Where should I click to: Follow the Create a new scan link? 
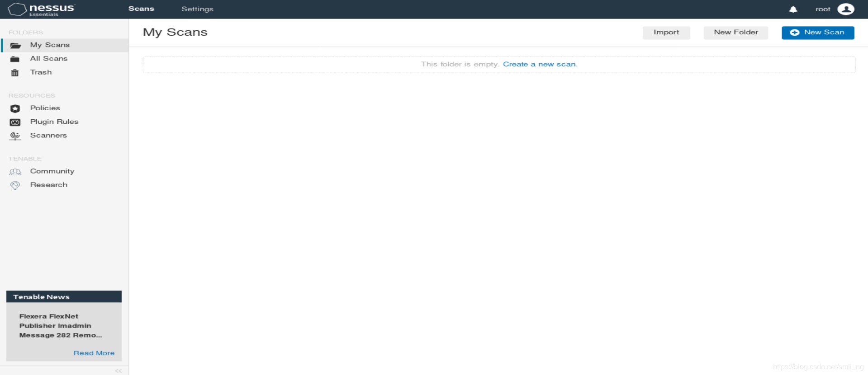tap(539, 64)
